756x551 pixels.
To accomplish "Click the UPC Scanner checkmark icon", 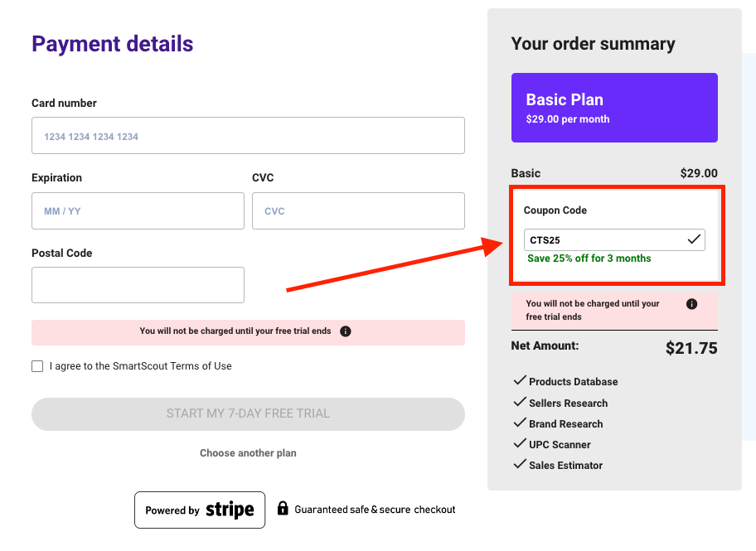I will click(520, 443).
